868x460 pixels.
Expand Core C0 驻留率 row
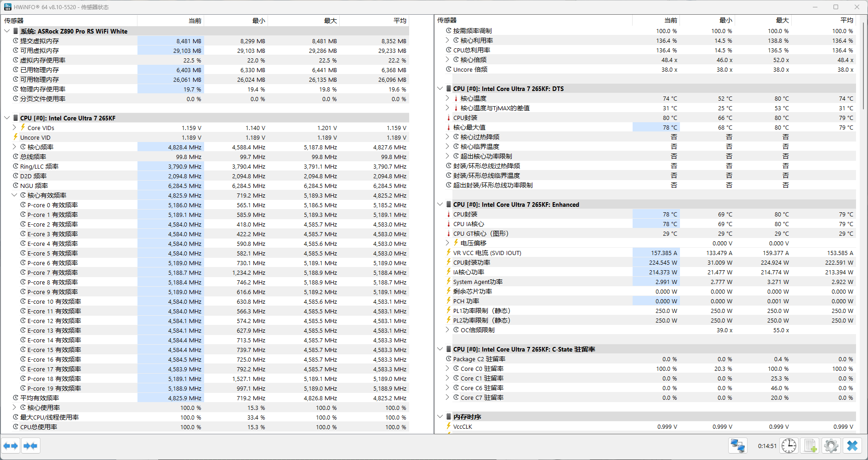[447, 369]
